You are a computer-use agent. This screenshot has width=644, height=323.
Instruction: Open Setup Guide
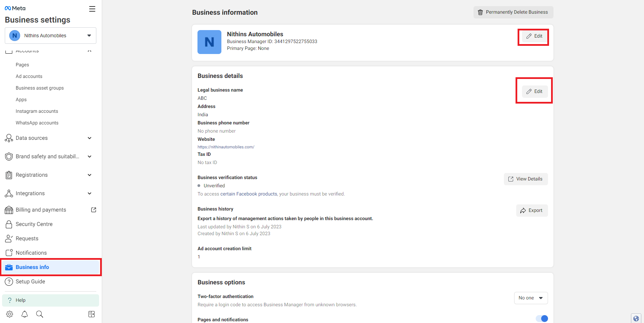pos(30,282)
